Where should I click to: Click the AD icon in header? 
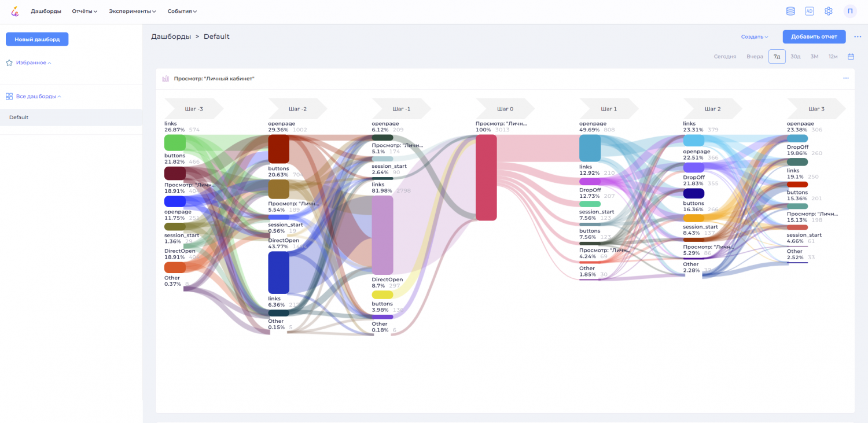[x=810, y=11]
